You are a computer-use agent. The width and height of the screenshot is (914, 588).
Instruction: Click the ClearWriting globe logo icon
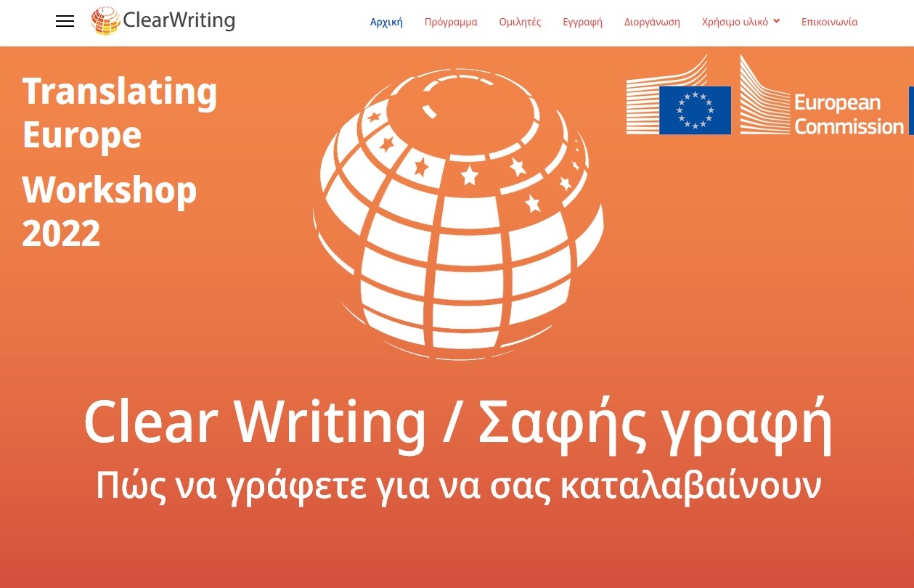point(105,21)
